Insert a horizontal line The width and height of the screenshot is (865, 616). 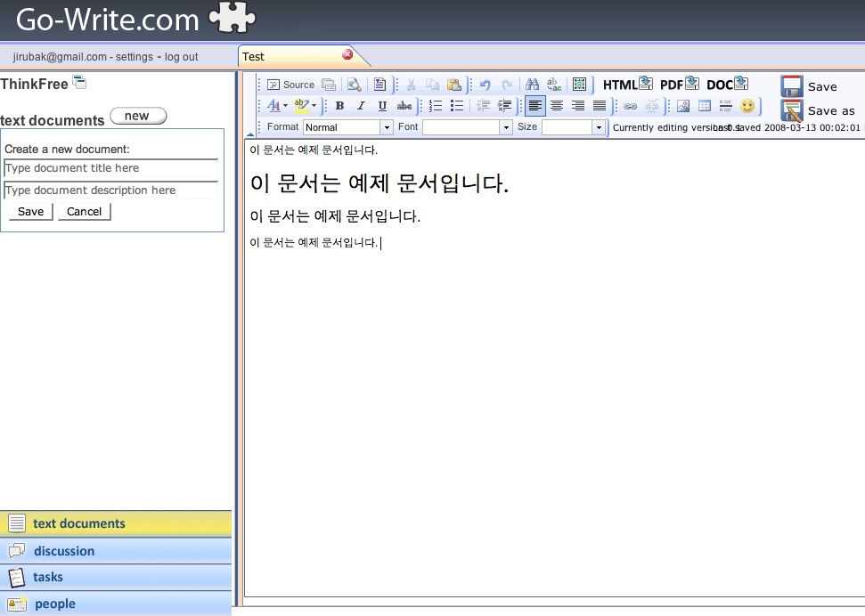726,106
